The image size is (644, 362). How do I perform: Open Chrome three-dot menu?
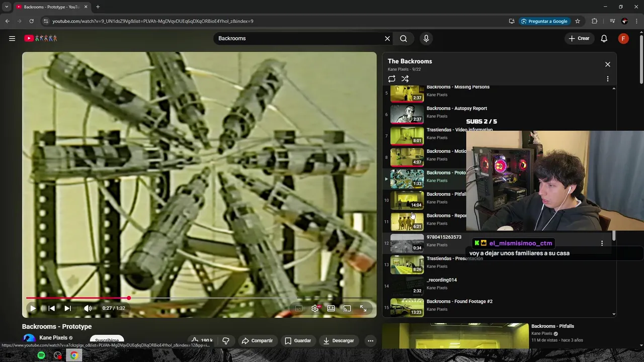636,21
